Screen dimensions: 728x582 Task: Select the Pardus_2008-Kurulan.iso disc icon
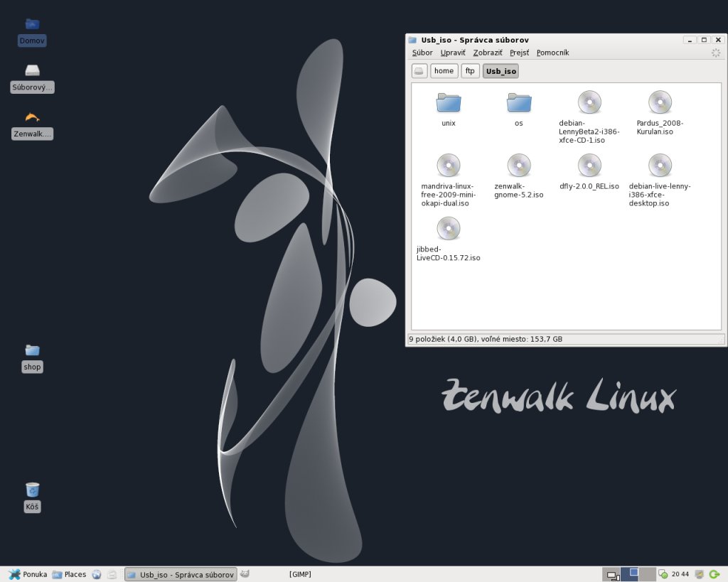coord(660,102)
